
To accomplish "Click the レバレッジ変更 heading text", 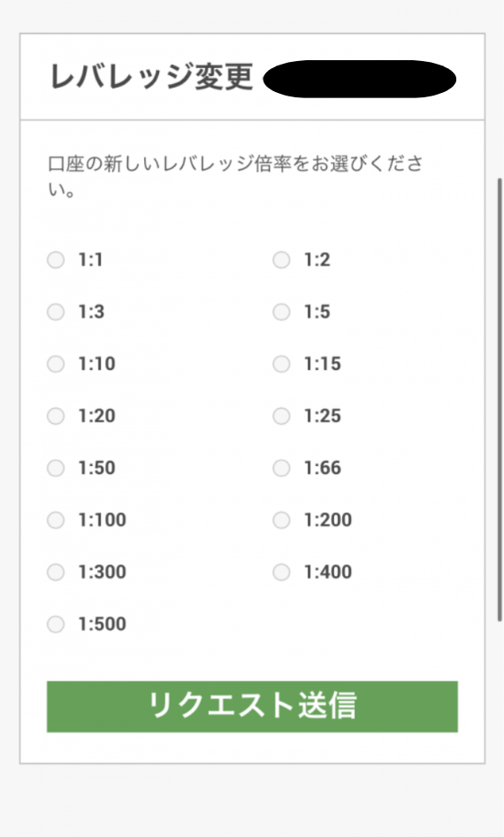I will click(151, 77).
